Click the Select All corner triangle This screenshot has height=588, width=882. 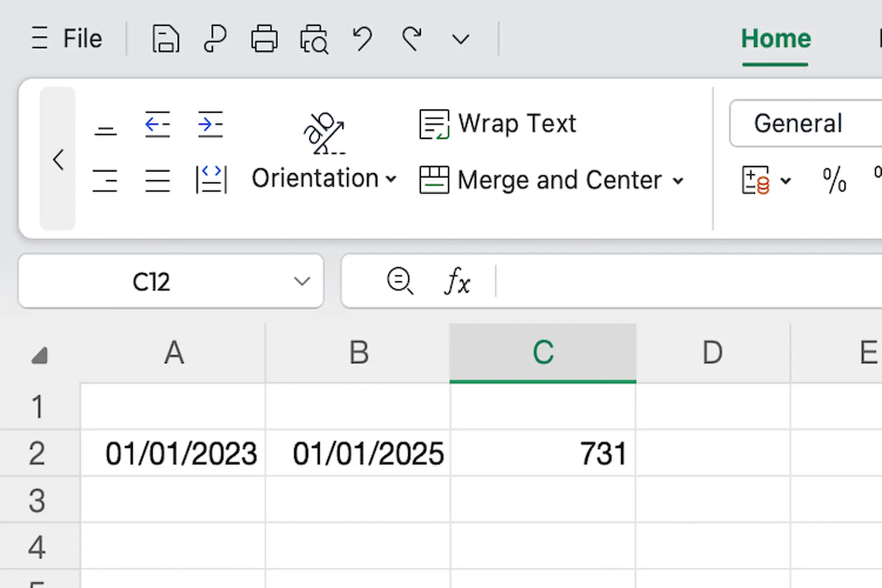coord(40,355)
